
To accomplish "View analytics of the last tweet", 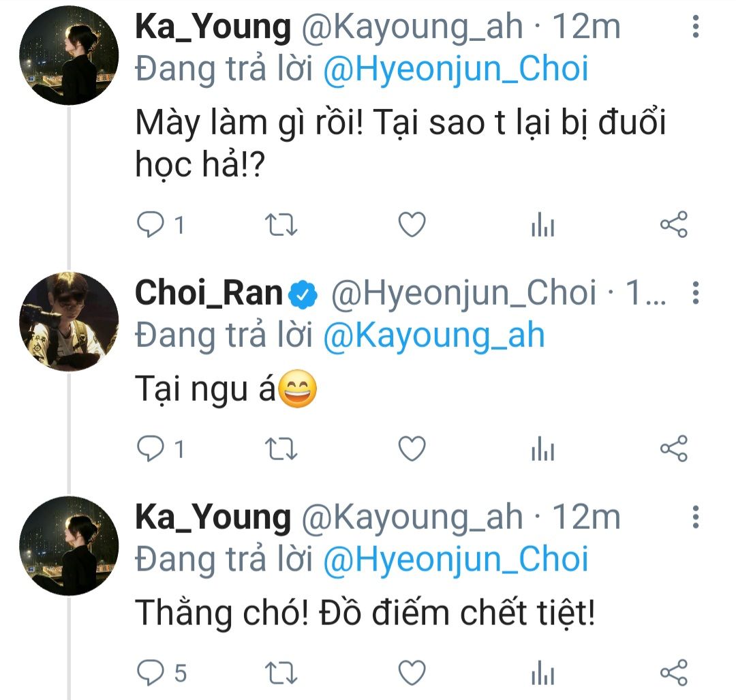I will [543, 674].
